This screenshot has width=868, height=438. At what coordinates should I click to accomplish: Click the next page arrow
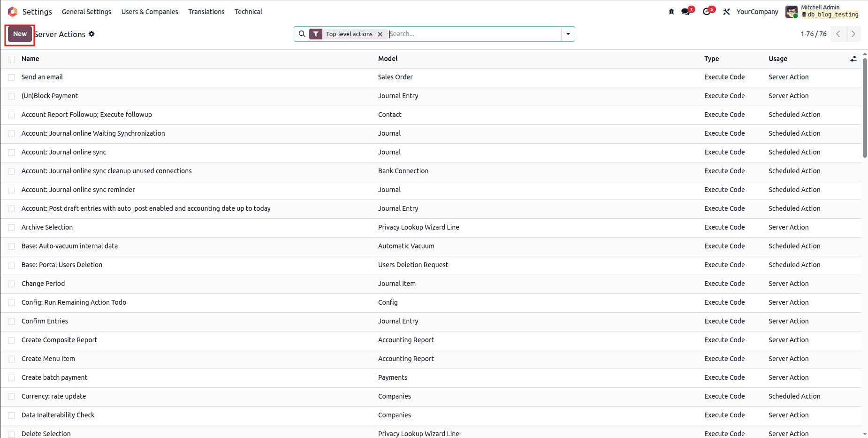point(853,34)
